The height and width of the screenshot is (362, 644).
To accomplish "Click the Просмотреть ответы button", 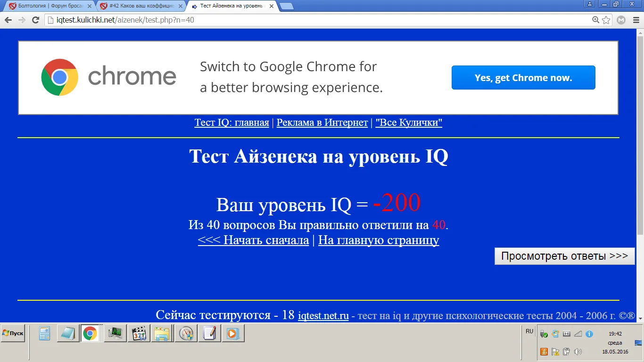I will [565, 256].
